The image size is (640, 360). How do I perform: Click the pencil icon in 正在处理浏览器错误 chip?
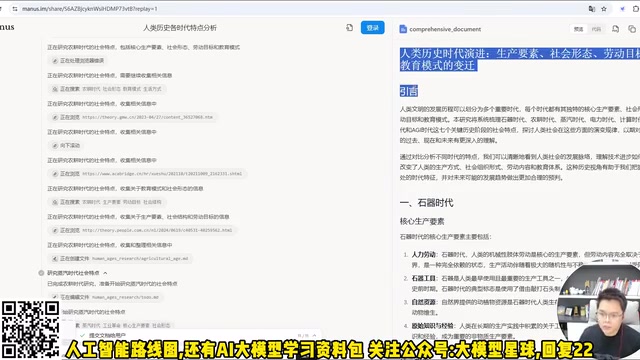click(55, 60)
